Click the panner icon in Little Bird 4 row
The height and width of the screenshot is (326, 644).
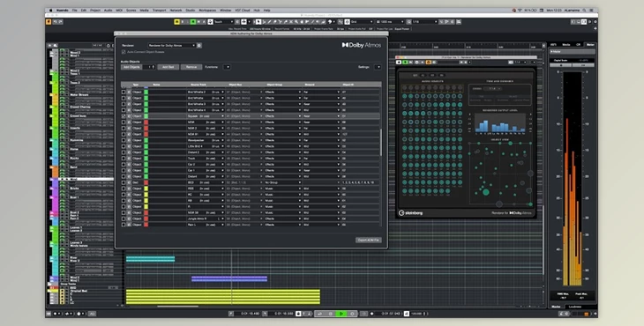129,146
